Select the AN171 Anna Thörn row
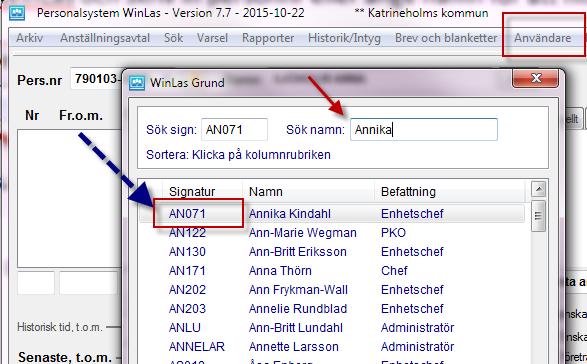This screenshot has height=364, width=587. (x=332, y=270)
